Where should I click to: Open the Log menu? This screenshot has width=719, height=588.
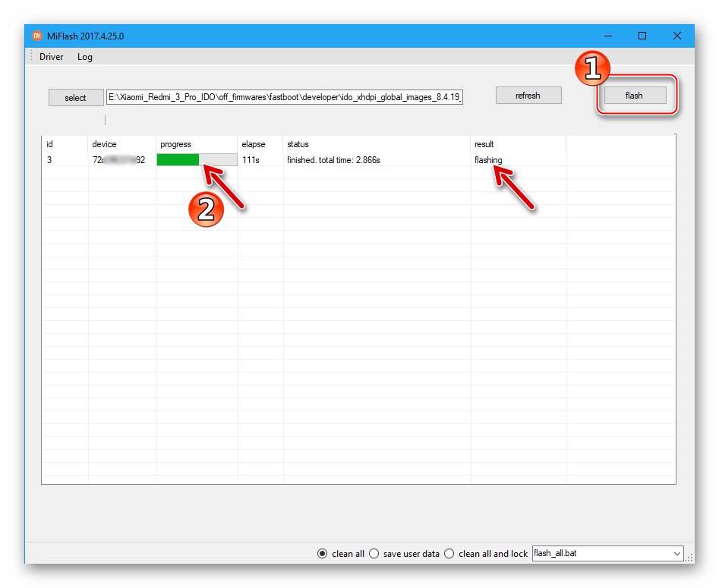click(x=84, y=57)
